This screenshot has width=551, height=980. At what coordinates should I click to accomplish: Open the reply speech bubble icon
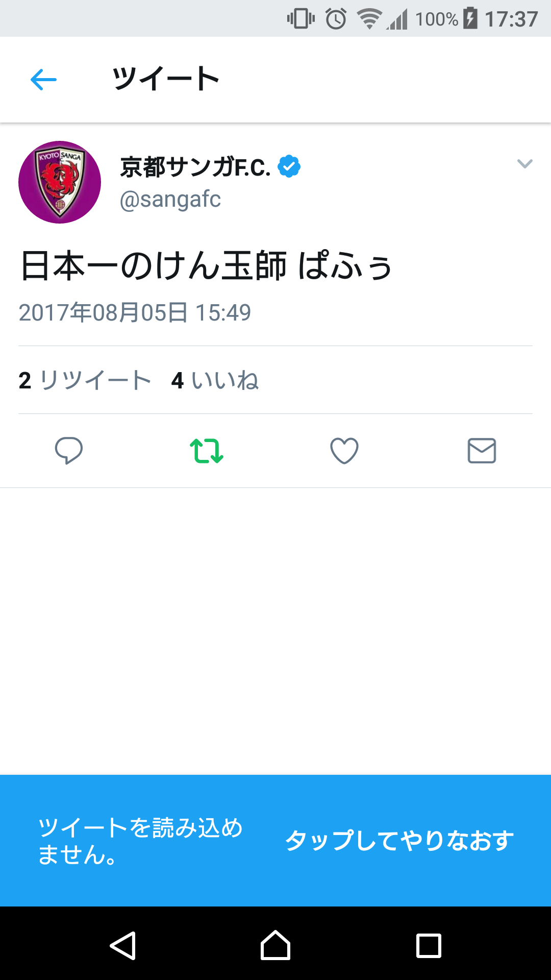coord(69,451)
